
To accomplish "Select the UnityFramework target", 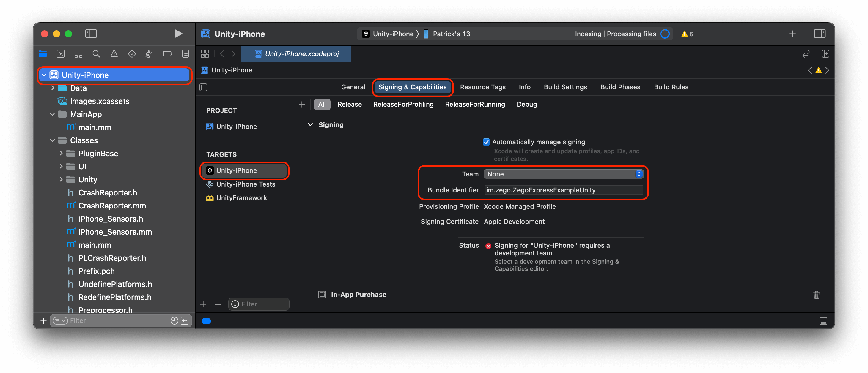I will [241, 198].
